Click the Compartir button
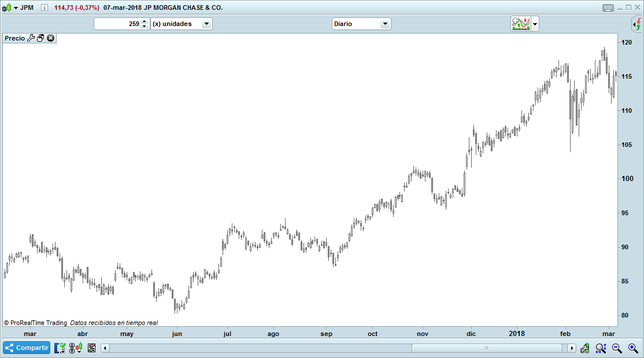This screenshot has height=358, width=644. (x=26, y=348)
